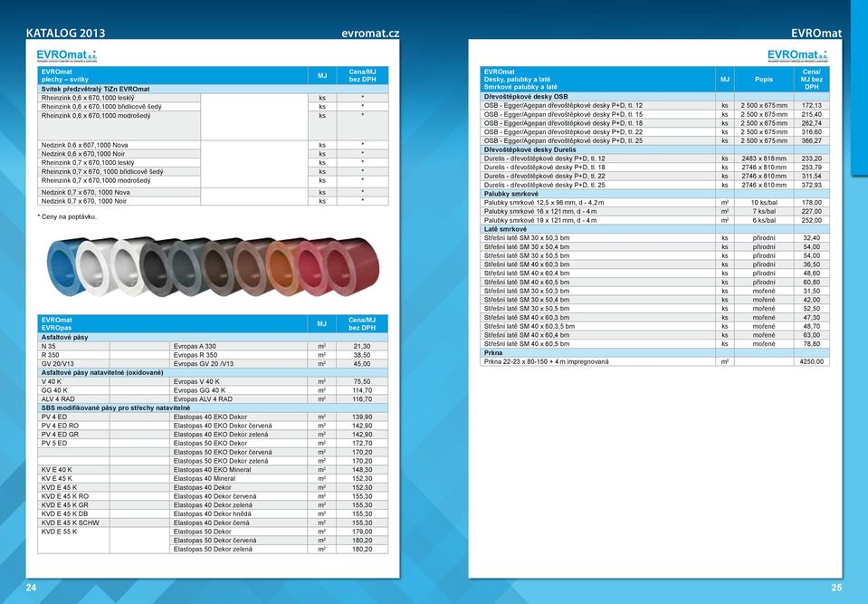The height and width of the screenshot is (604, 868).
Task: Click the EVROmat logo on left page
Action: click(67, 55)
